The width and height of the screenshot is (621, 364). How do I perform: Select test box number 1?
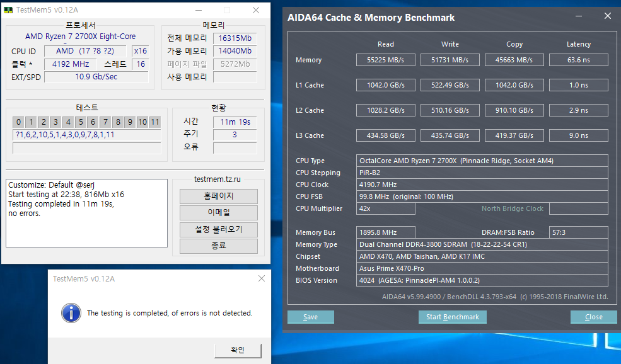coord(31,122)
